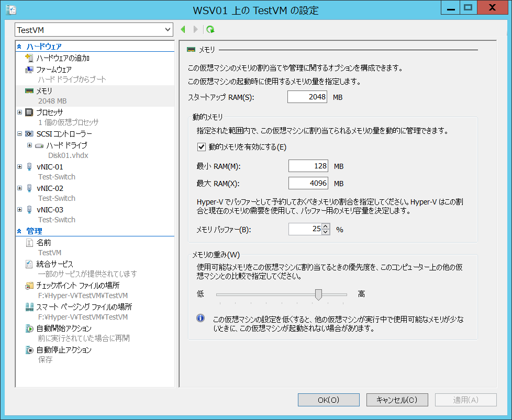Increase memory buffer with up spinner arrow
Image resolution: width=512 pixels, height=420 pixels.
click(326, 226)
